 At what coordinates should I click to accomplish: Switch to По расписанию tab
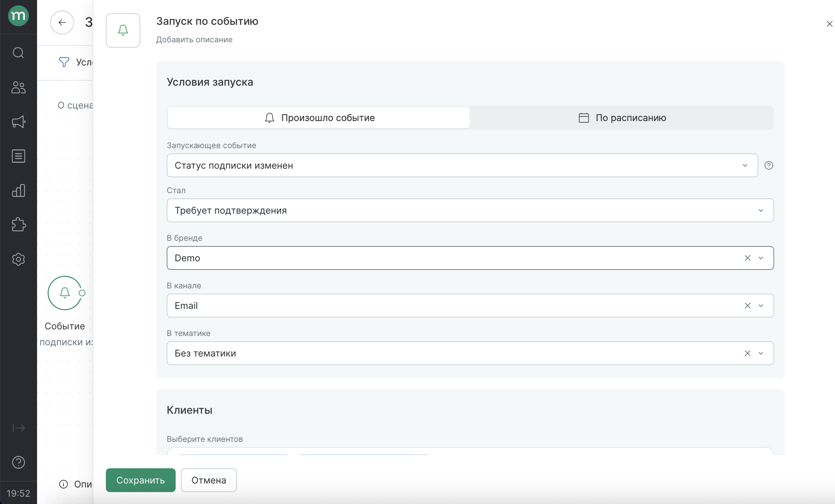(x=622, y=118)
